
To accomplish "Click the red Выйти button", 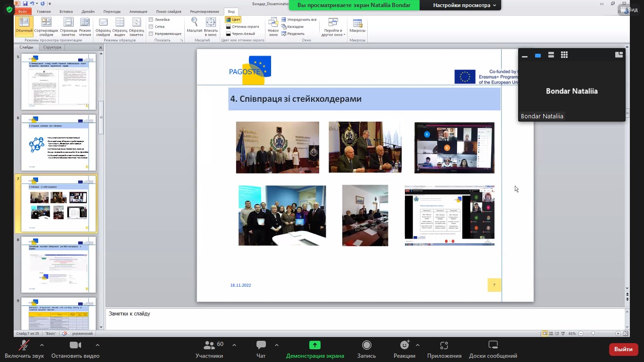I will [623, 349].
